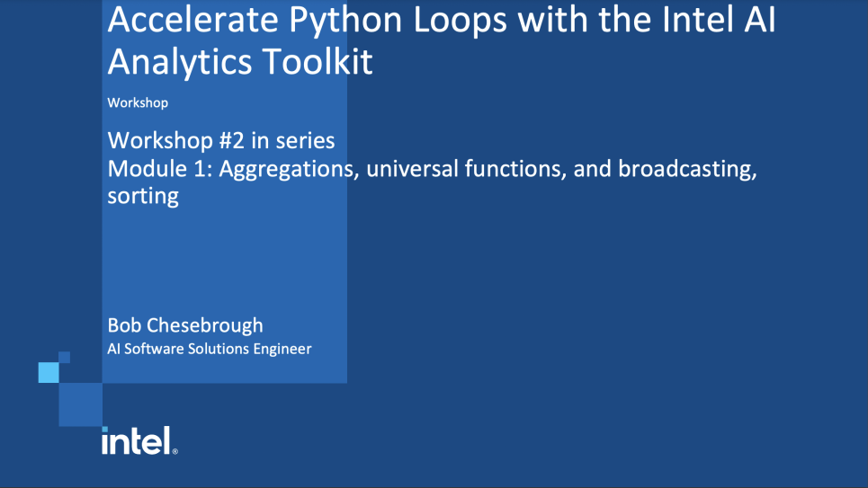Select the Workshop #2 in series line
Screen dimensions: 868x488
click(x=221, y=140)
